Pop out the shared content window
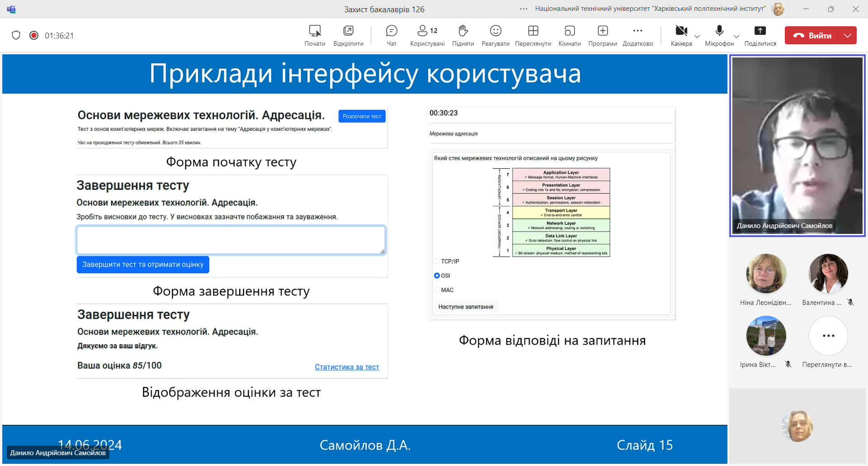The height and width of the screenshot is (466, 868). pos(348,35)
